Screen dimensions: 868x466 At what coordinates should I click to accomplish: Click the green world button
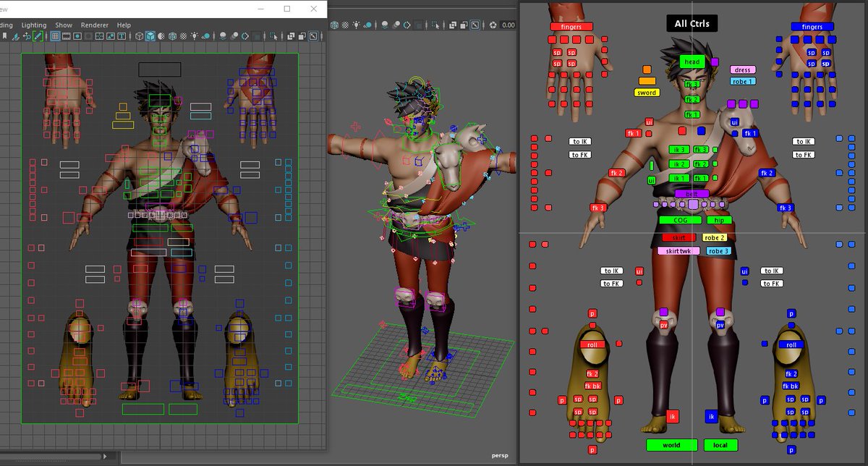click(x=672, y=445)
